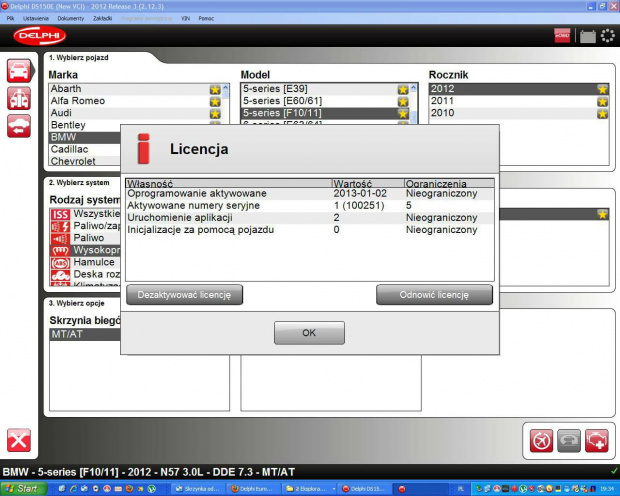Open the Windows Start button
The height and width of the screenshot is (496, 620).
click(x=23, y=489)
